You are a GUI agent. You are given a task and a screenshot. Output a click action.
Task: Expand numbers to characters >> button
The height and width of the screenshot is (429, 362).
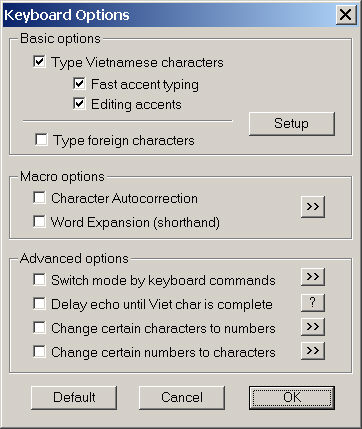tap(313, 351)
